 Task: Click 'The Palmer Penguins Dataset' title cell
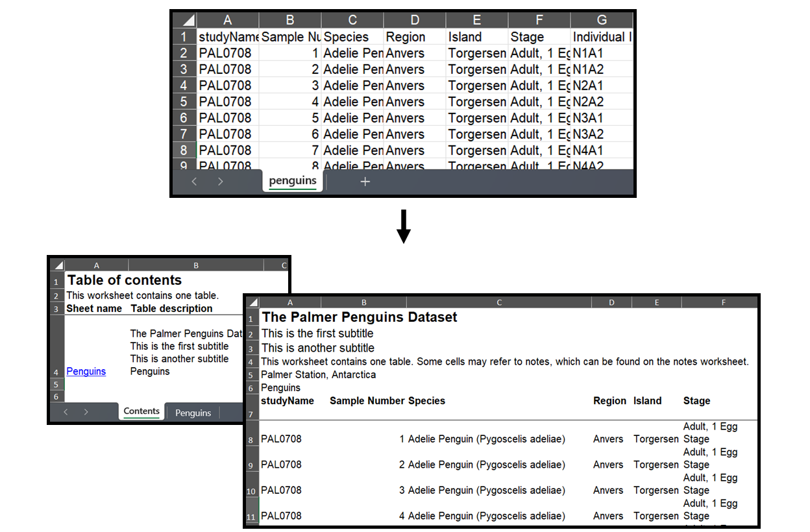click(x=359, y=317)
